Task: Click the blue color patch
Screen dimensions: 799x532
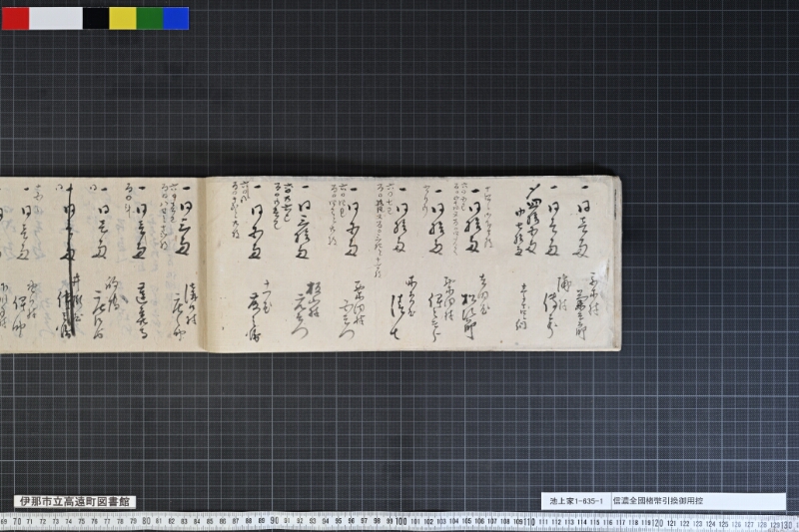Action: tap(177, 18)
